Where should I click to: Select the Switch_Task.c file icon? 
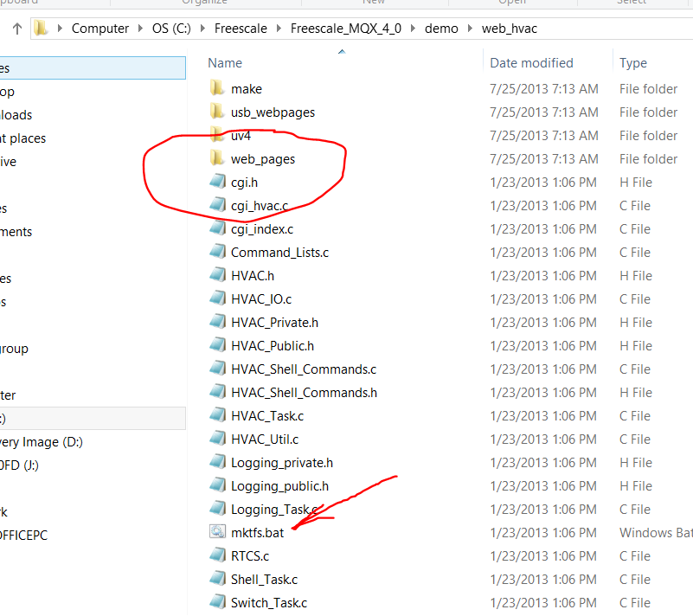tap(217, 603)
